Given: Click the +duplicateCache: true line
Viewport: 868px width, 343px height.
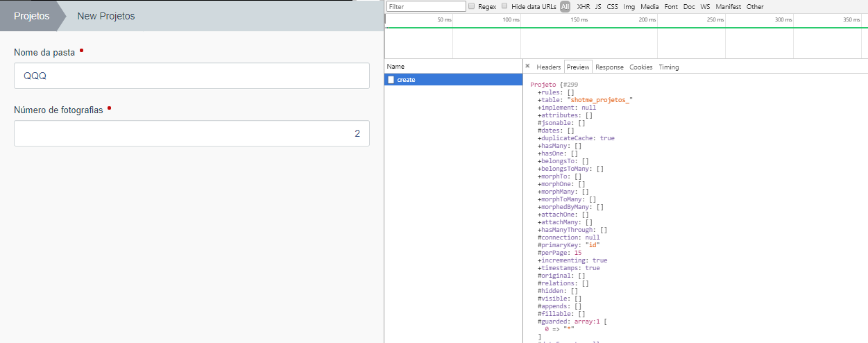Looking at the screenshot, I should click(576, 138).
